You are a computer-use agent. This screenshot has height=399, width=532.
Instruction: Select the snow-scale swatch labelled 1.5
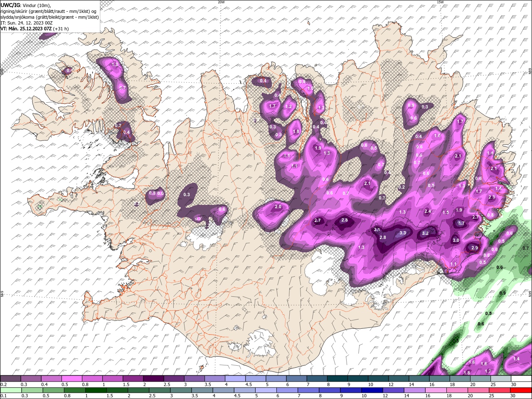pos(133,379)
